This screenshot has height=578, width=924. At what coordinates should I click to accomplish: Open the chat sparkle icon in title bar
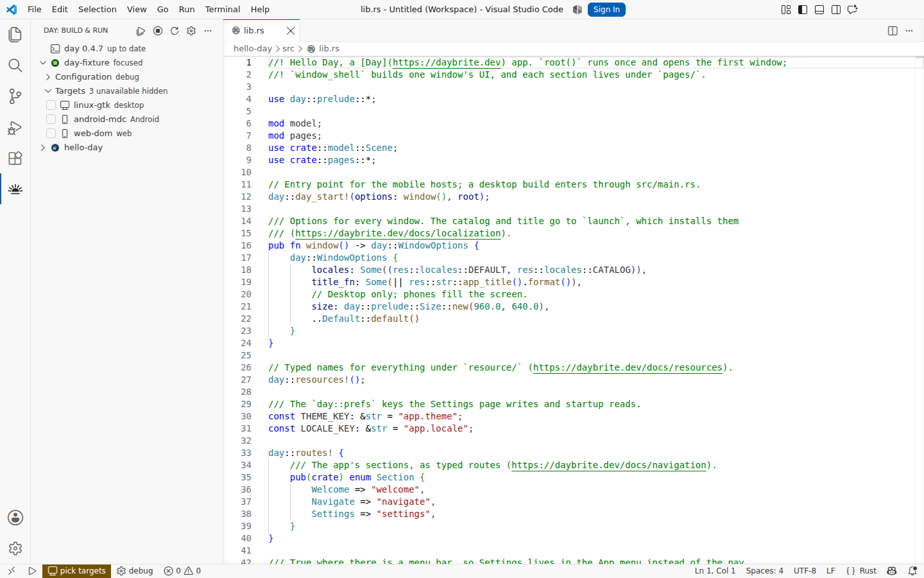coord(853,10)
